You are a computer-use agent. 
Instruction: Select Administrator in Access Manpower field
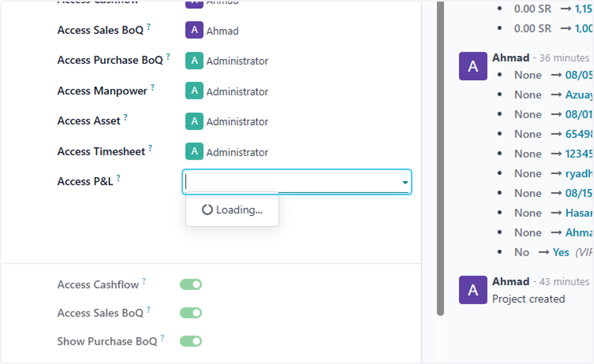point(237,91)
